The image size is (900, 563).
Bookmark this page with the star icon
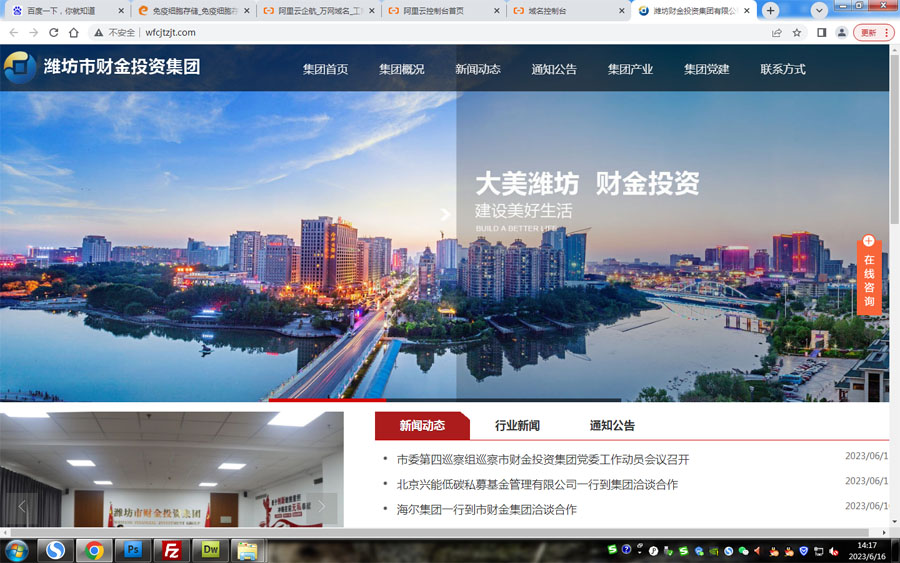(x=797, y=32)
